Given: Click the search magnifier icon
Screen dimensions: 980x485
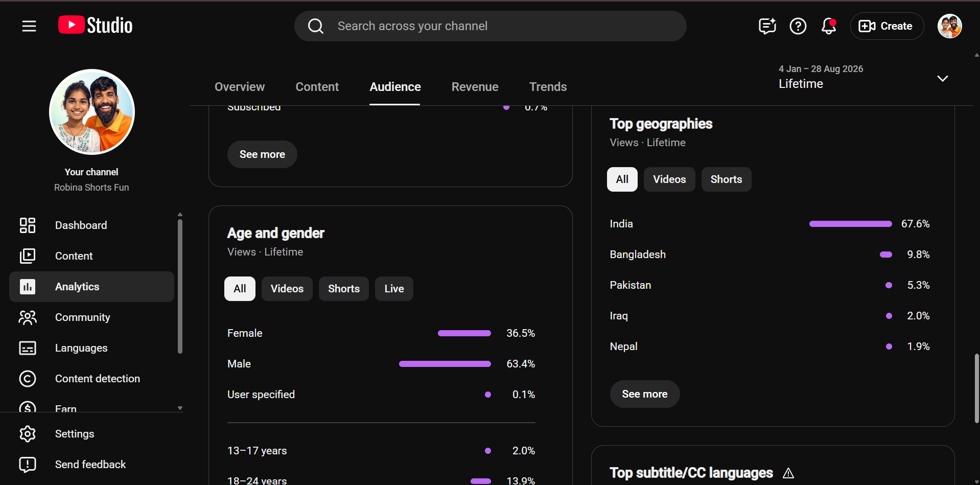Looking at the screenshot, I should [x=316, y=26].
